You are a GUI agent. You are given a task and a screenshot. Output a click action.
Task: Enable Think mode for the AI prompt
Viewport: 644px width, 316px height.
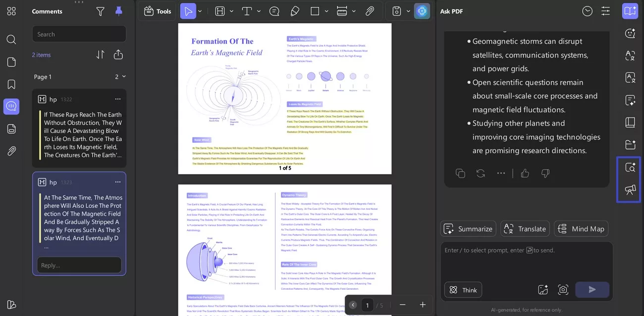(463, 290)
